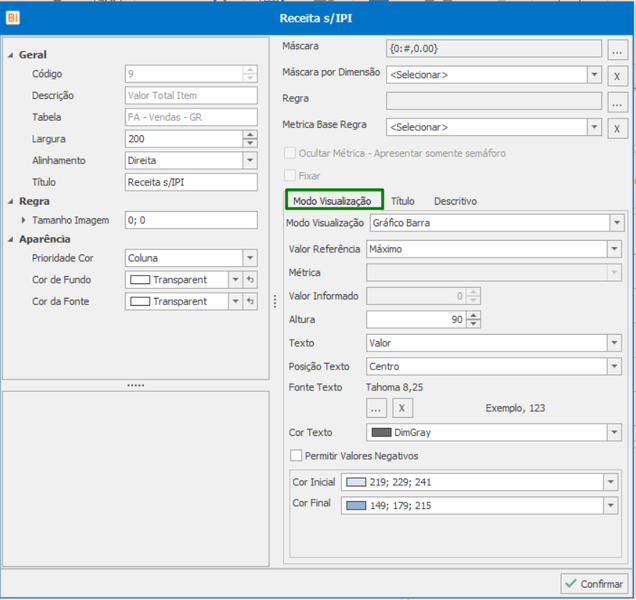Open the Cor Final color swatch dropdown
The image size is (636, 600).
click(610, 506)
